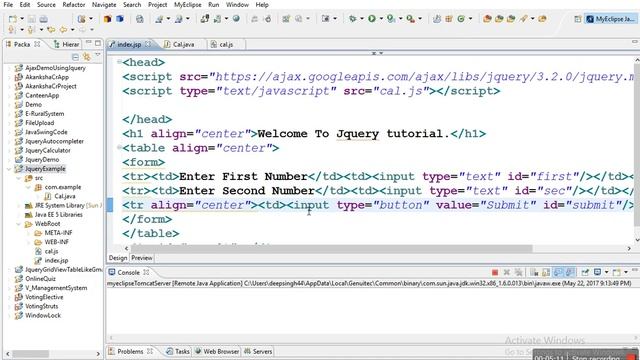Click the New file toolbar icon
640x360 pixels.
(x=13, y=19)
